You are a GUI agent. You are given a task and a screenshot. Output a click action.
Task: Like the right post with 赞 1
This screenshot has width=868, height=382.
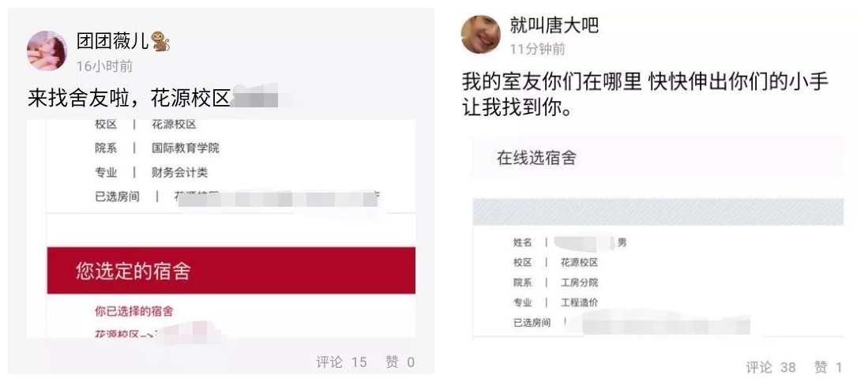pyautogui.click(x=829, y=367)
